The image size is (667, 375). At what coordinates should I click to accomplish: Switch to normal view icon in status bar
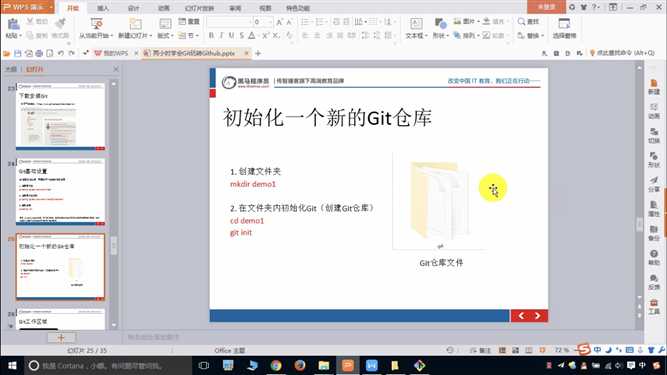pos(502,350)
